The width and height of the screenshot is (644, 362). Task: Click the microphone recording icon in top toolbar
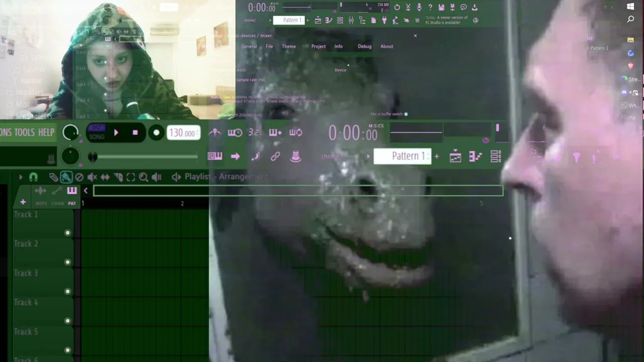pos(419,7)
